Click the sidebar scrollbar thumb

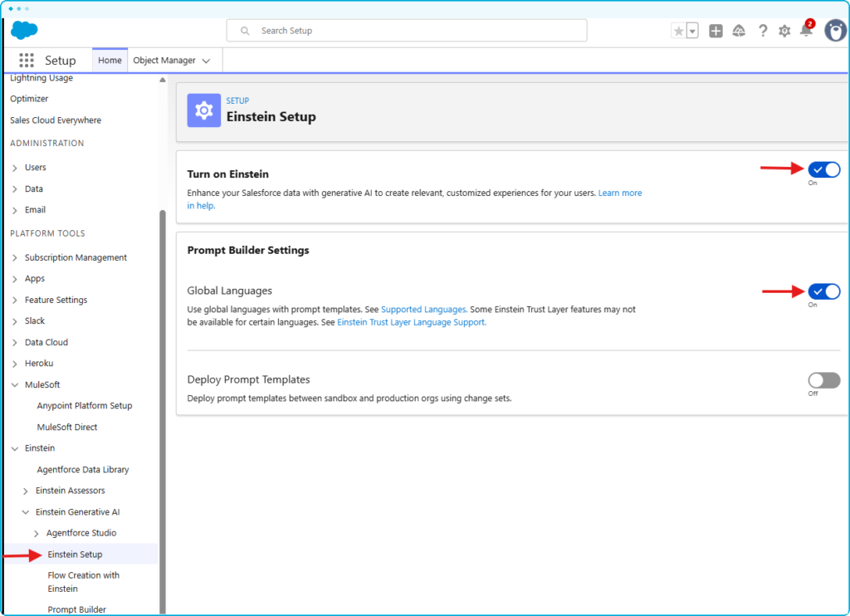pos(162,412)
